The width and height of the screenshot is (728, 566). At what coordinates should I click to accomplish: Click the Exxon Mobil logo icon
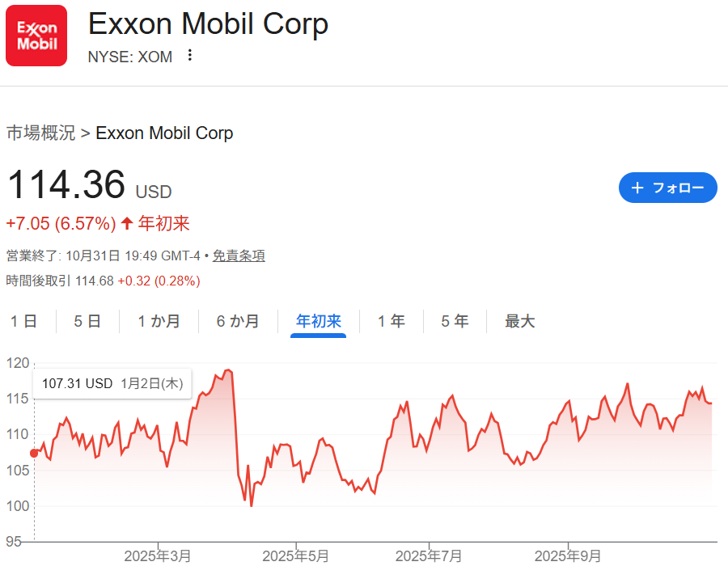pos(36,36)
